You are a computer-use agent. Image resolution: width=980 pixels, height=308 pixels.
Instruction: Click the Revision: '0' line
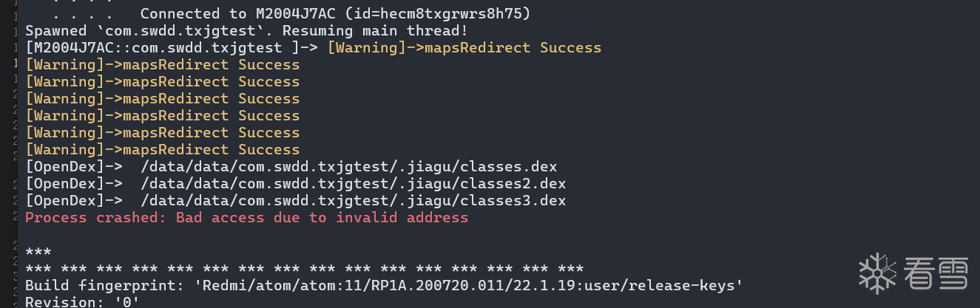pos(82,302)
